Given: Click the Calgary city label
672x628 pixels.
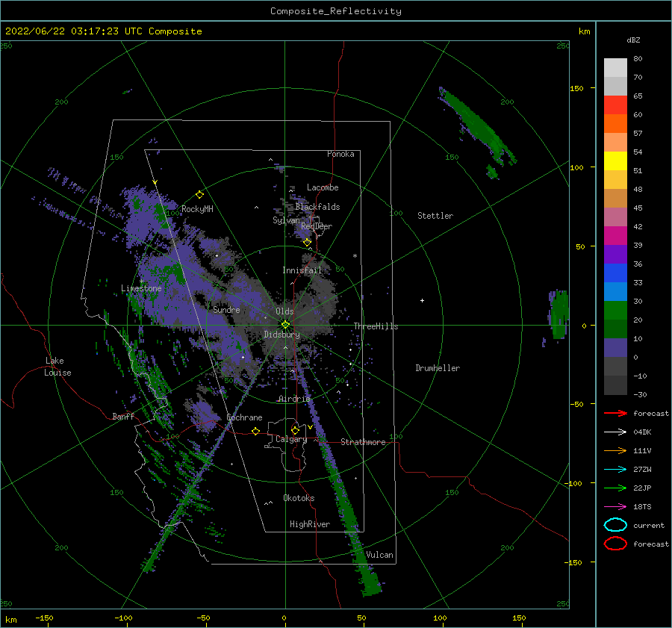Looking at the screenshot, I should click(291, 439).
